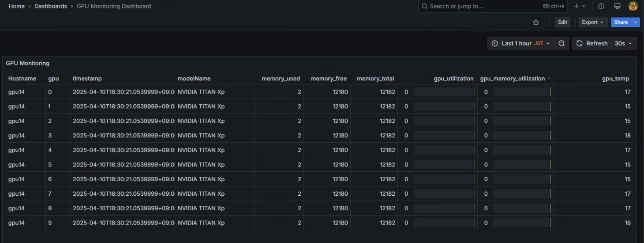Click NVIDIA TITAN Xp in gpu 2 row
The height and width of the screenshot is (243, 644).
pos(201,121)
